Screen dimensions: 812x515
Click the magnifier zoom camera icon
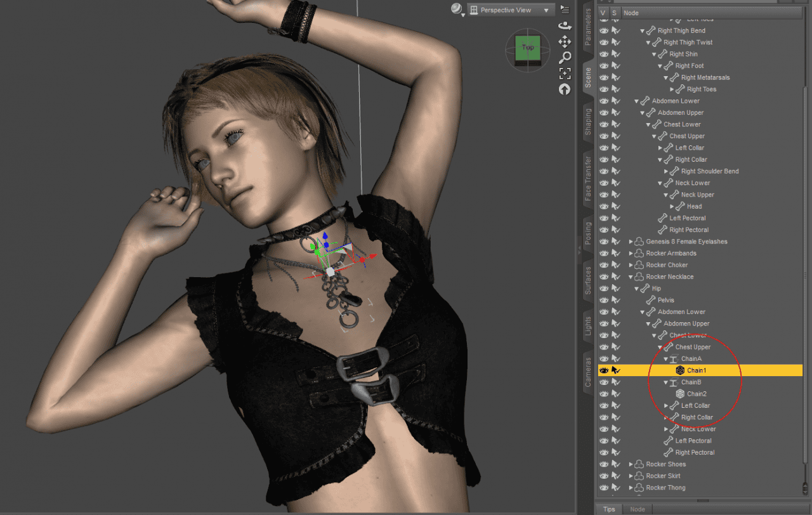pyautogui.click(x=564, y=58)
